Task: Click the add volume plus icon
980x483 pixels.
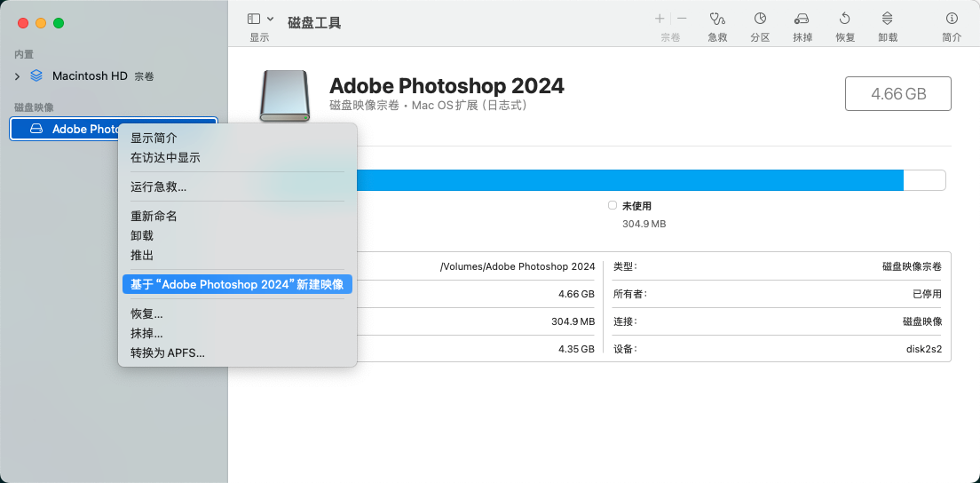Action: [x=660, y=19]
